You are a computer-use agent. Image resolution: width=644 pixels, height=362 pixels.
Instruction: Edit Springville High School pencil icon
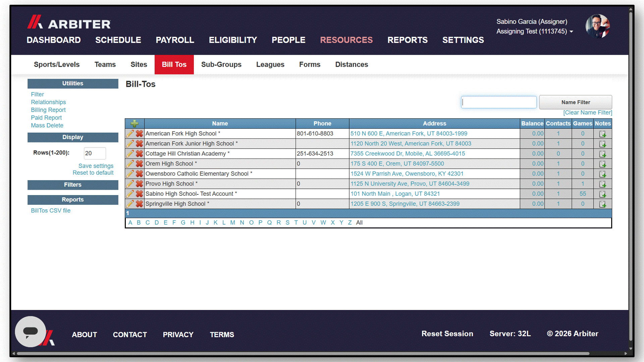130,204
